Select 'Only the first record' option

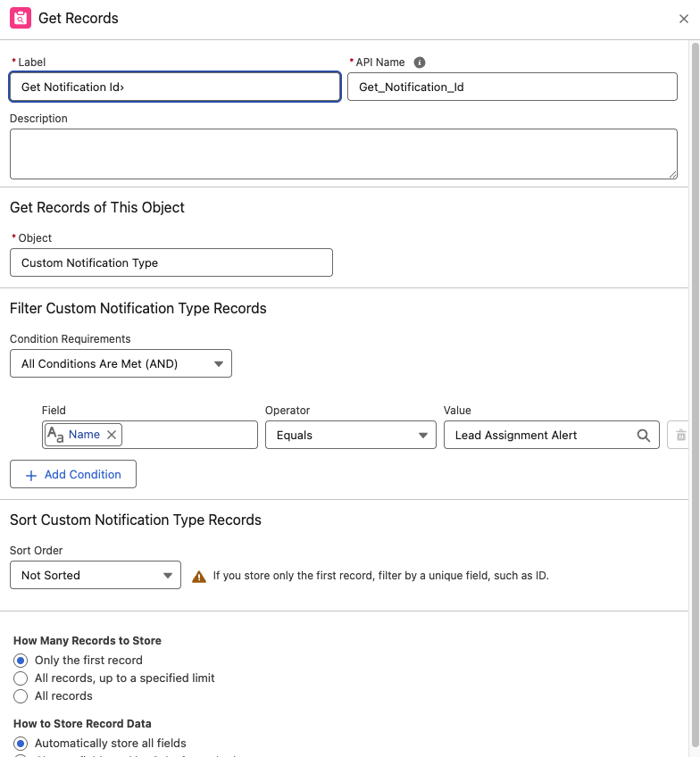pos(21,661)
